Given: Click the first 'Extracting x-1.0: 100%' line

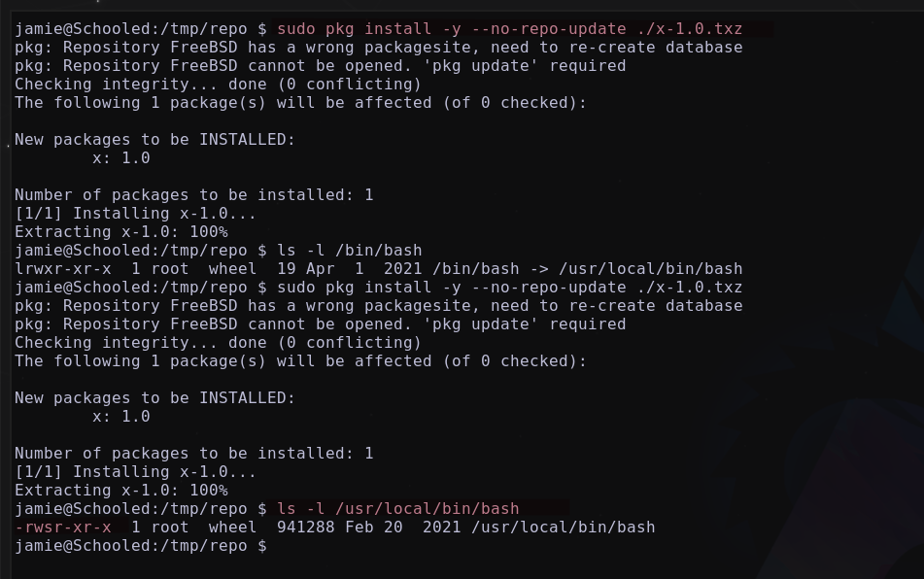Looking at the screenshot, I should pyautogui.click(x=121, y=232).
